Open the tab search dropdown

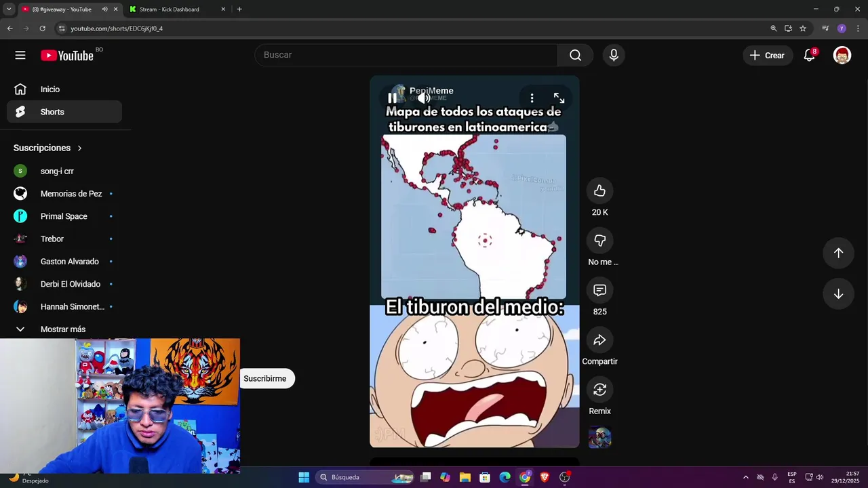(9, 9)
